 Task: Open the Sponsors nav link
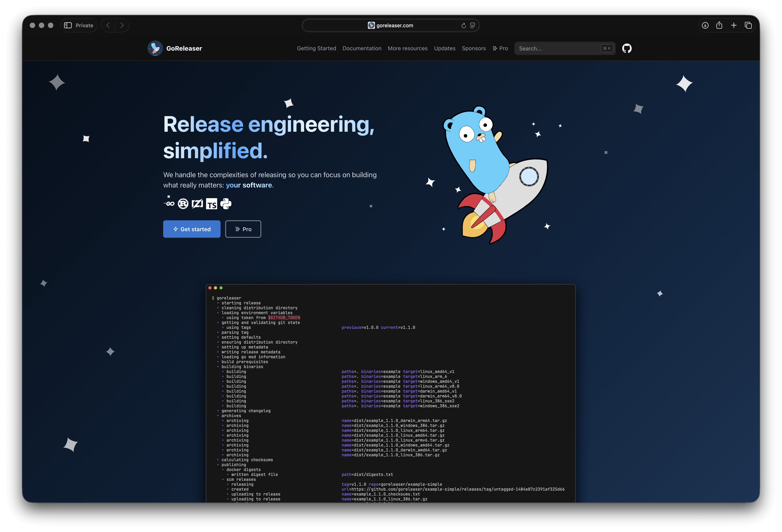tap(473, 48)
